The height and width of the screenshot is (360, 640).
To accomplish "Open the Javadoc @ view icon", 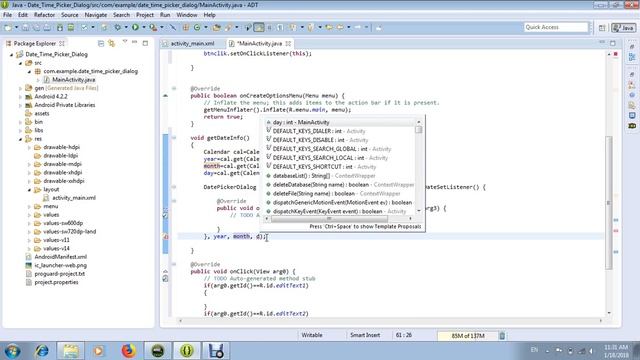I will click(x=632, y=95).
